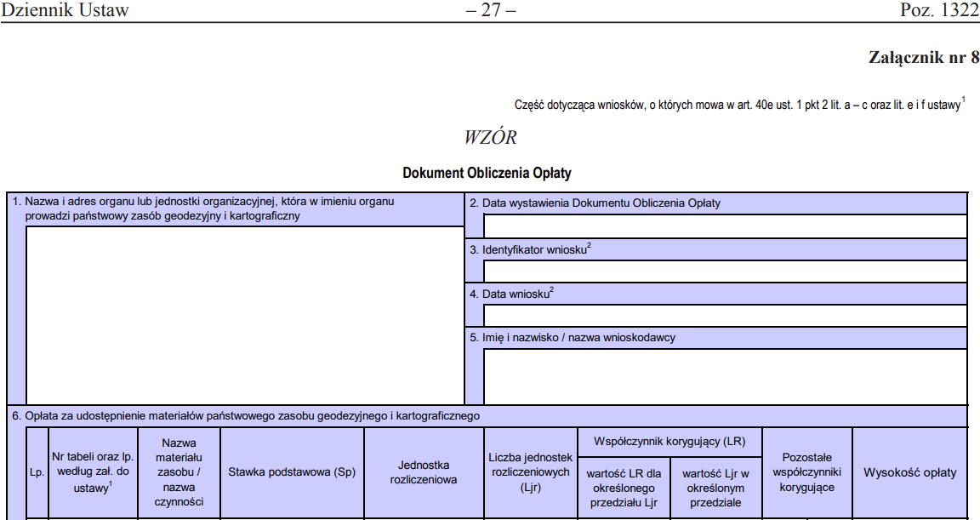Select the 'Identyfikator wniosku' input field

click(725, 271)
